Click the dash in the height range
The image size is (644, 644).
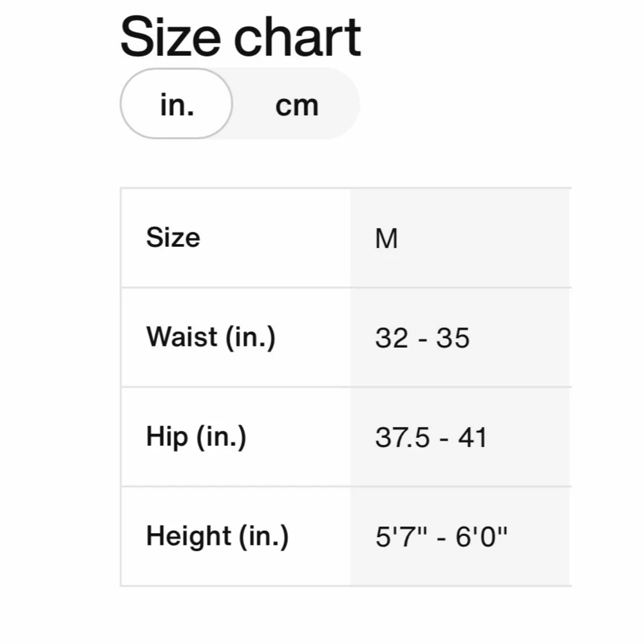tap(441, 538)
